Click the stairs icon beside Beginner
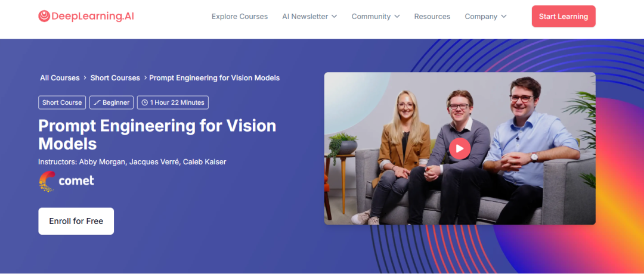Image resolution: width=644 pixels, height=274 pixels. [97, 102]
